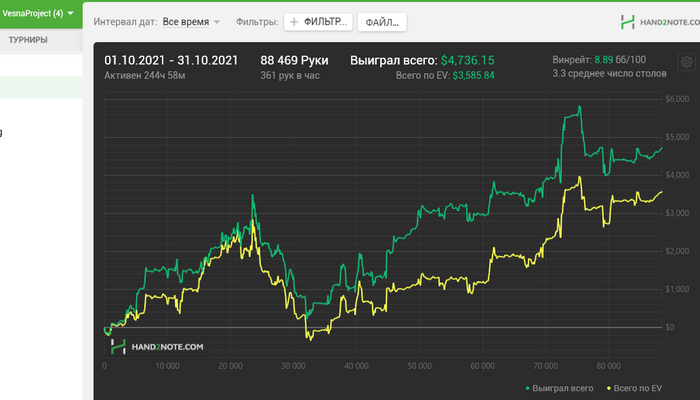Viewport: 700px width, 400px height.
Task: Click the winrate value 8.89 бб/100
Action: [620, 60]
